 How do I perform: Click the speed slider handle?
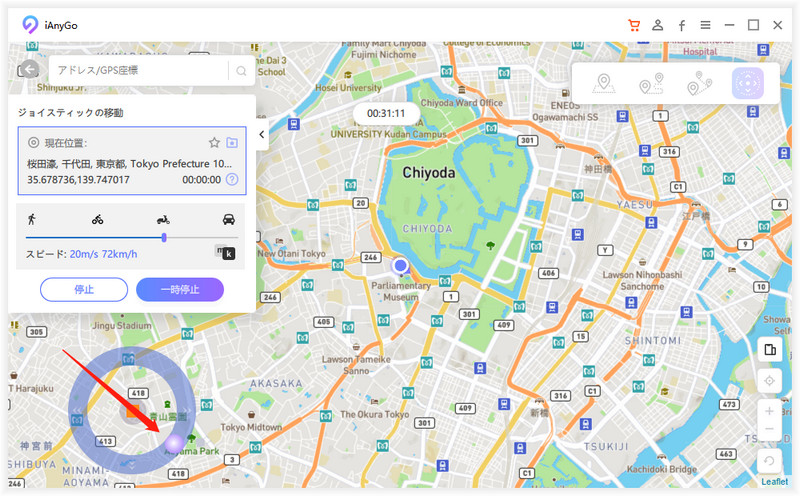click(164, 237)
